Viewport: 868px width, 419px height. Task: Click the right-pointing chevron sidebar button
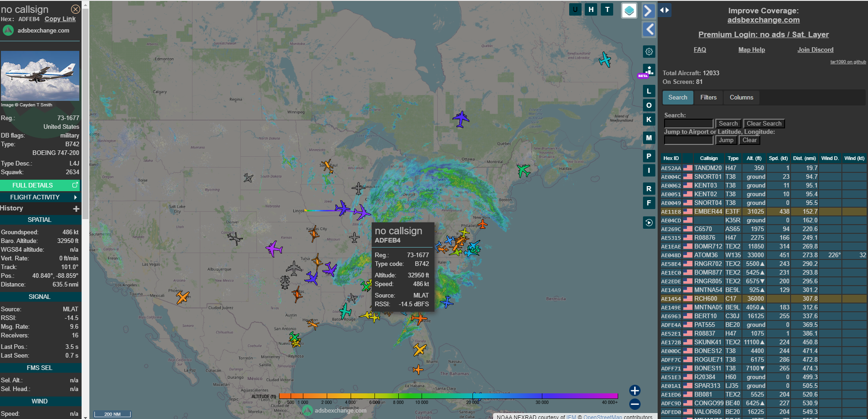coord(648,10)
